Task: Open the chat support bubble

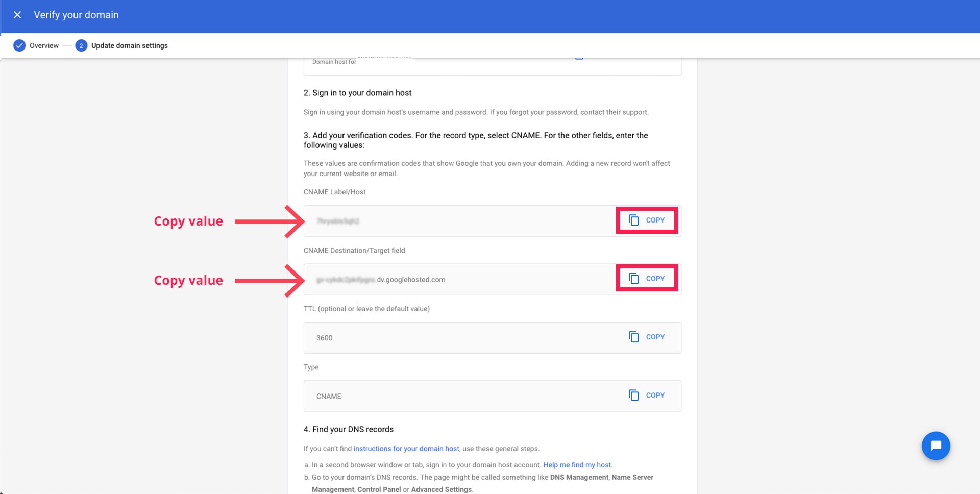Action: tap(936, 446)
